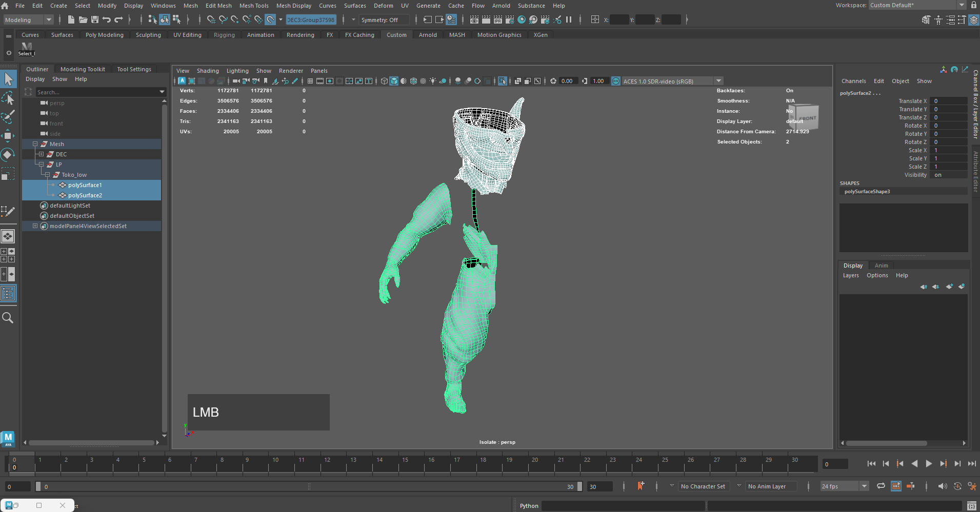Click the undo arrow in the status line
980x512 pixels.
coord(107,19)
